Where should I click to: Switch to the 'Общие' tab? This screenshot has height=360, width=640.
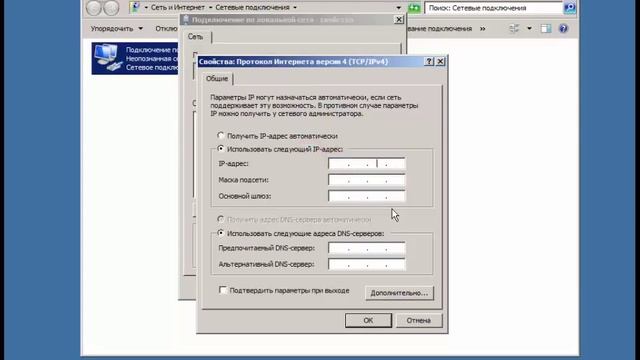pos(217,78)
